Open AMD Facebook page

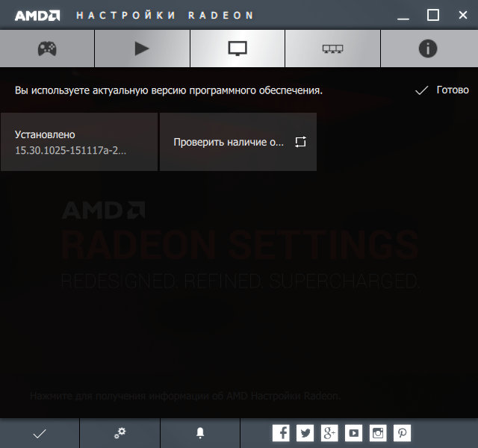(281, 433)
